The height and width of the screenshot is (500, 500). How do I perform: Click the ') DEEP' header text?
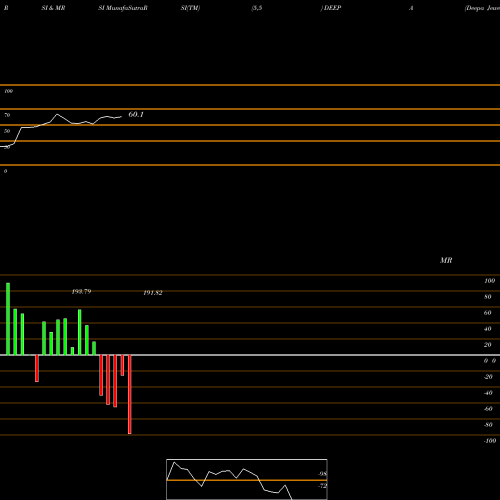[331, 8]
